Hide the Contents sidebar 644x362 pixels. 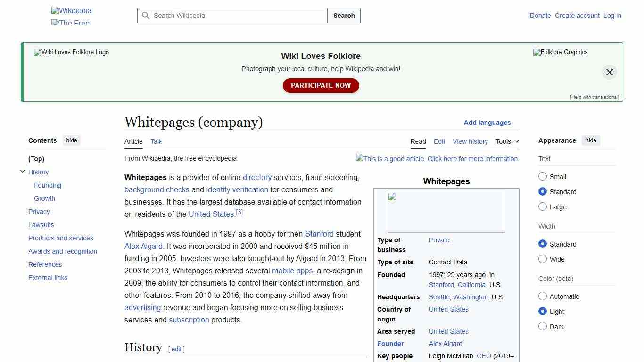pos(71,140)
